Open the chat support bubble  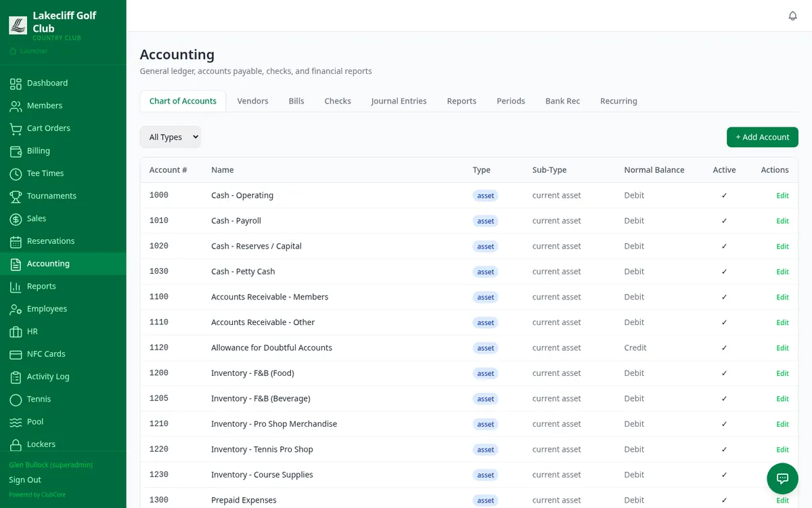point(782,478)
